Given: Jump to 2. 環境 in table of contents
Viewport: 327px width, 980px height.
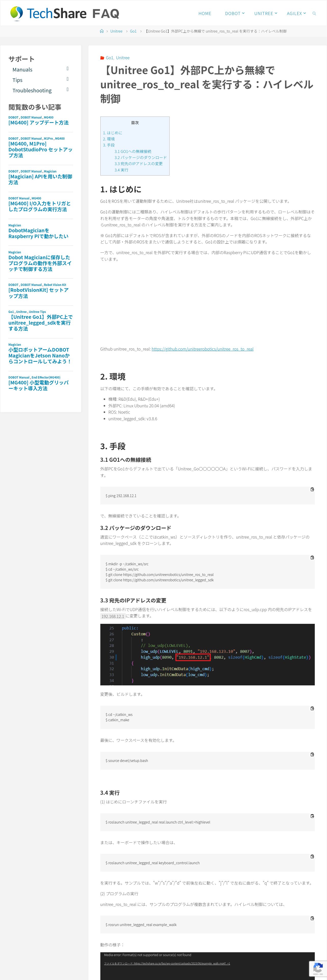Looking at the screenshot, I should 109,139.
